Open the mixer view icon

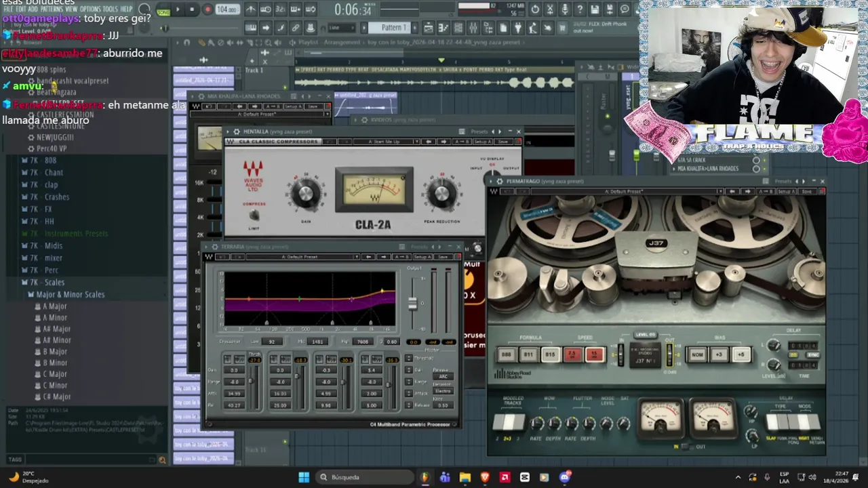[473, 28]
